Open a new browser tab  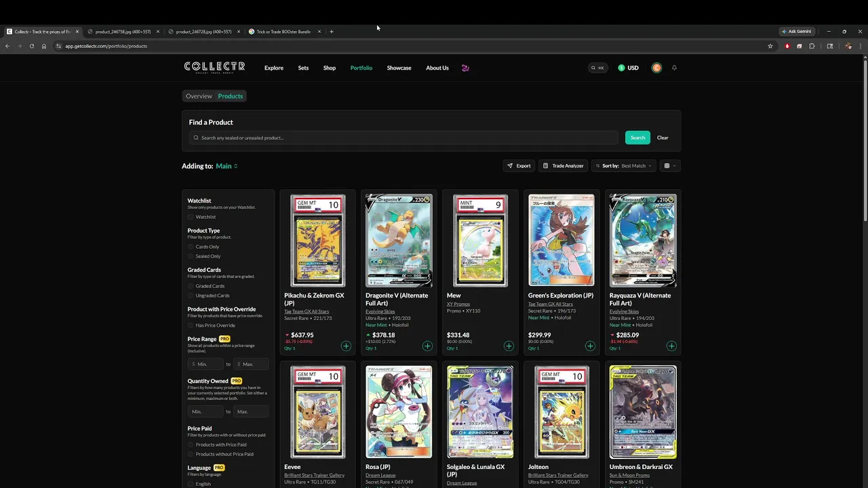tap(332, 31)
